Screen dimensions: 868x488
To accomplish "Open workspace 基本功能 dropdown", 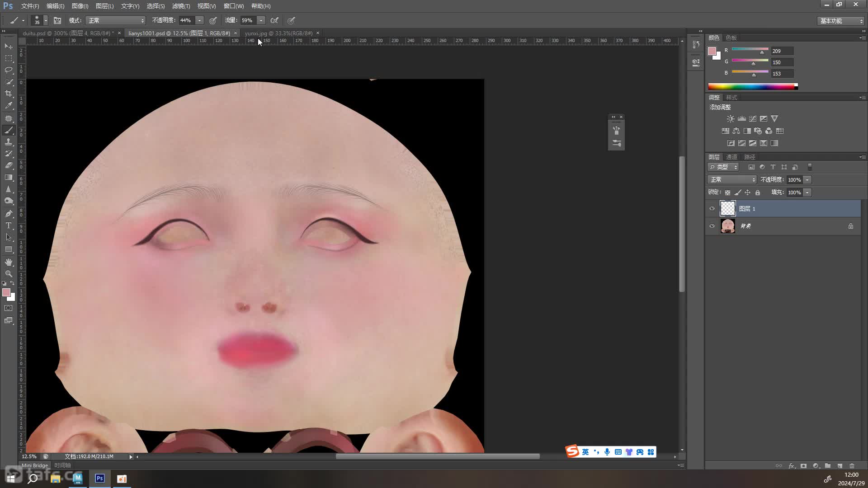I will [x=841, y=21].
